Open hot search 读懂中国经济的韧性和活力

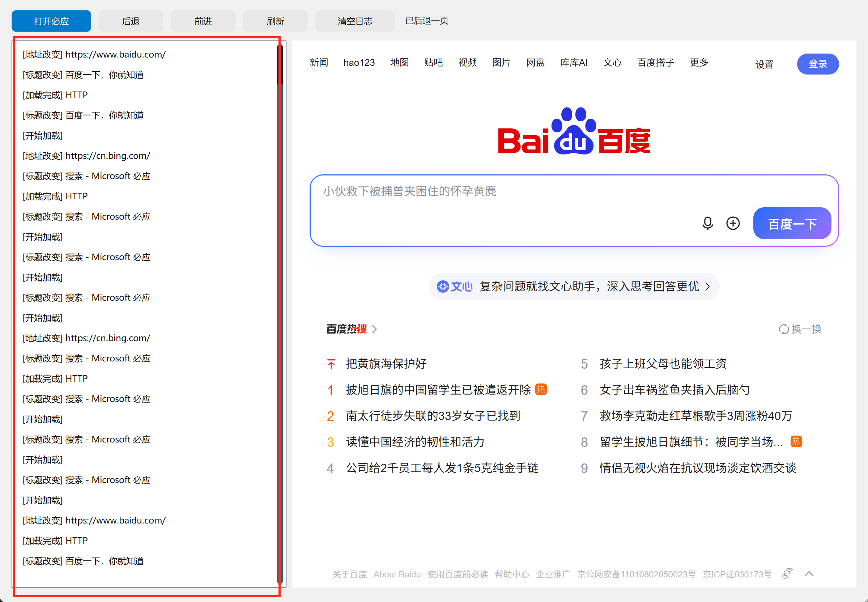point(415,442)
